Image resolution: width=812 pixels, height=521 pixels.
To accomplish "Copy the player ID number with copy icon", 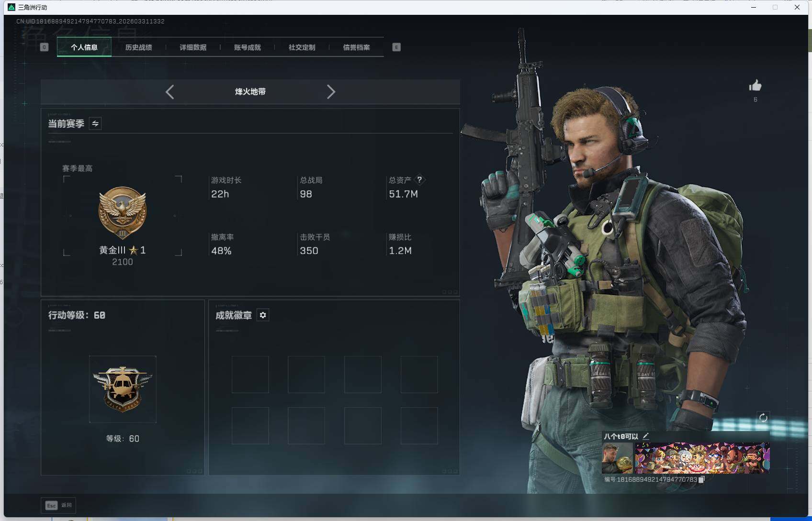I will [701, 479].
